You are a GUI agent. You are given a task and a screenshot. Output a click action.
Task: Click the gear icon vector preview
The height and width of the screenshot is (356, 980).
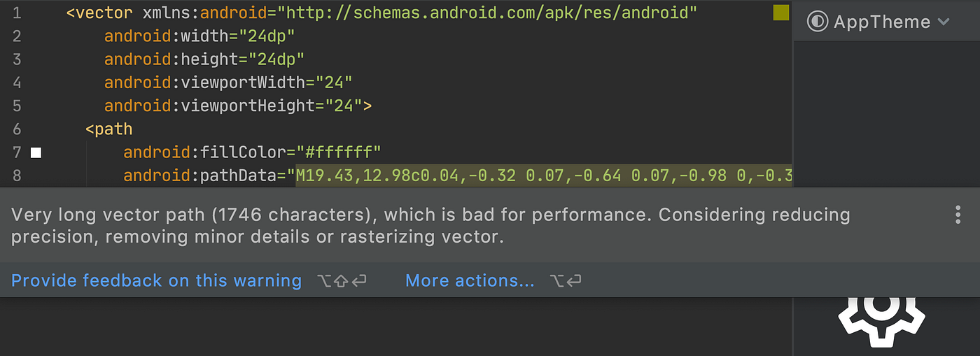pyautogui.click(x=881, y=322)
